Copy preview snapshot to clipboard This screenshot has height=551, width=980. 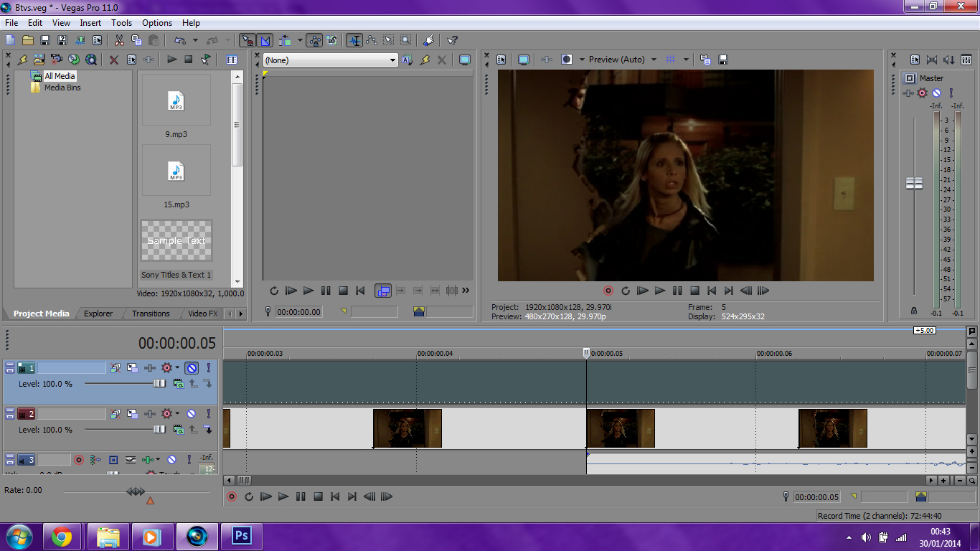705,60
